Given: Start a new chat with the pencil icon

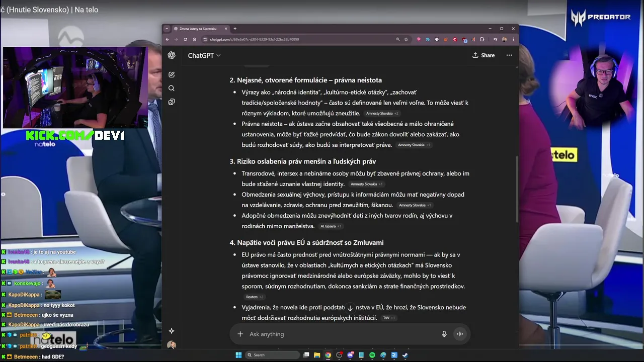Looking at the screenshot, I should (x=172, y=74).
